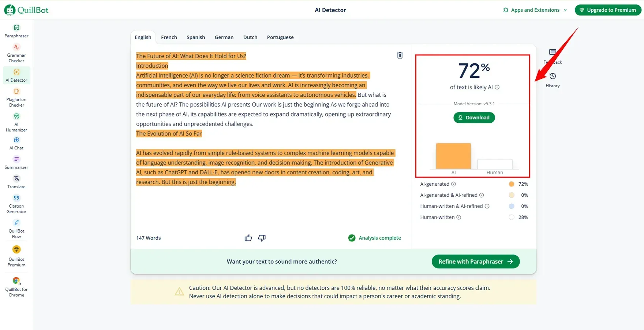Click the orange AI-generated color dot

512,184
